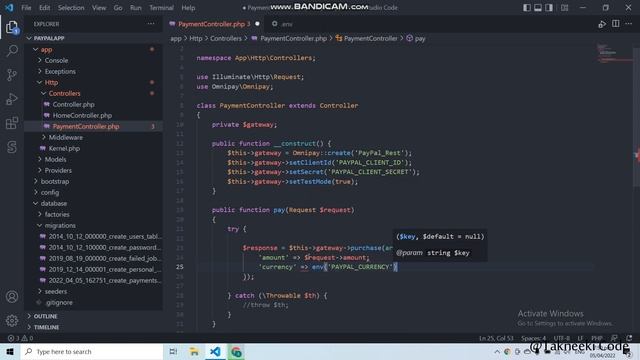Open Help menu
Viewport: 640px width, 360px height.
(188, 8)
